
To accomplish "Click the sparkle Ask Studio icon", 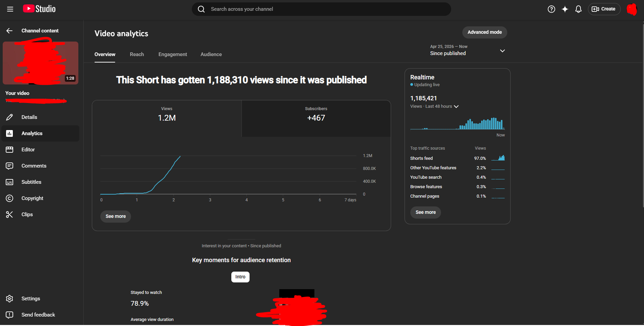I will pos(565,9).
